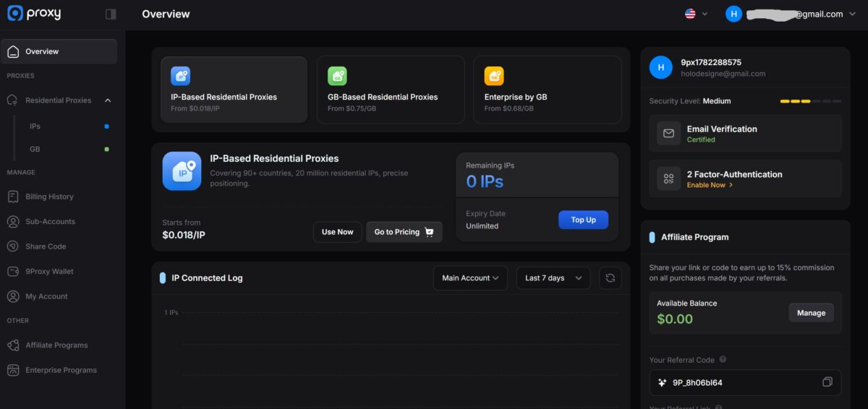The height and width of the screenshot is (409, 868).
Task: Click the Use Now button
Action: [337, 232]
